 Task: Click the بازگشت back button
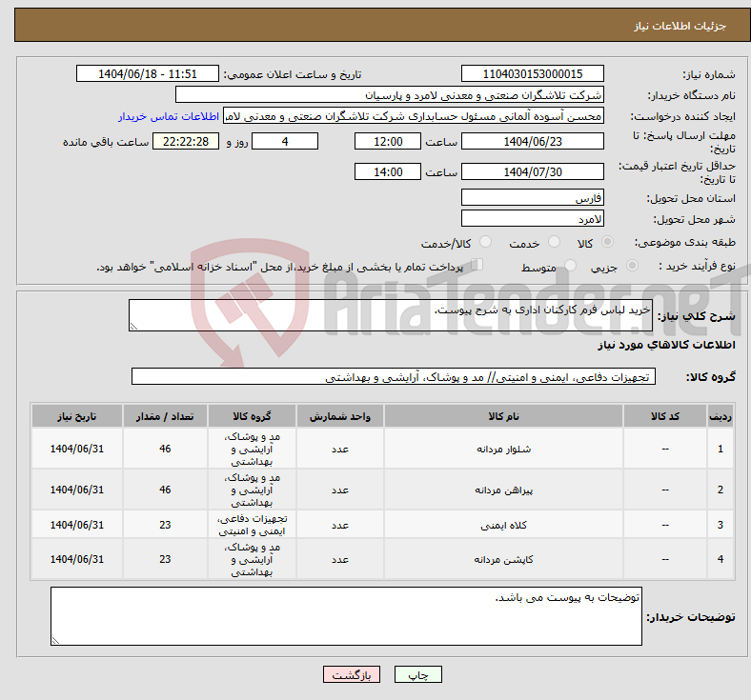[x=351, y=674]
